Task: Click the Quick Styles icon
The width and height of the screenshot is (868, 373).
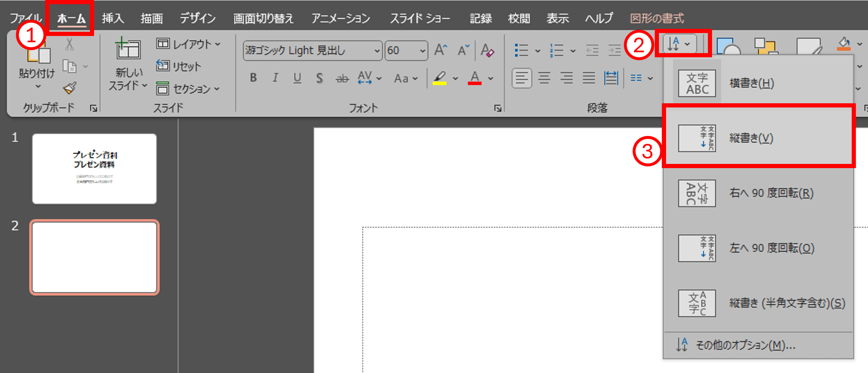Action: 809,46
